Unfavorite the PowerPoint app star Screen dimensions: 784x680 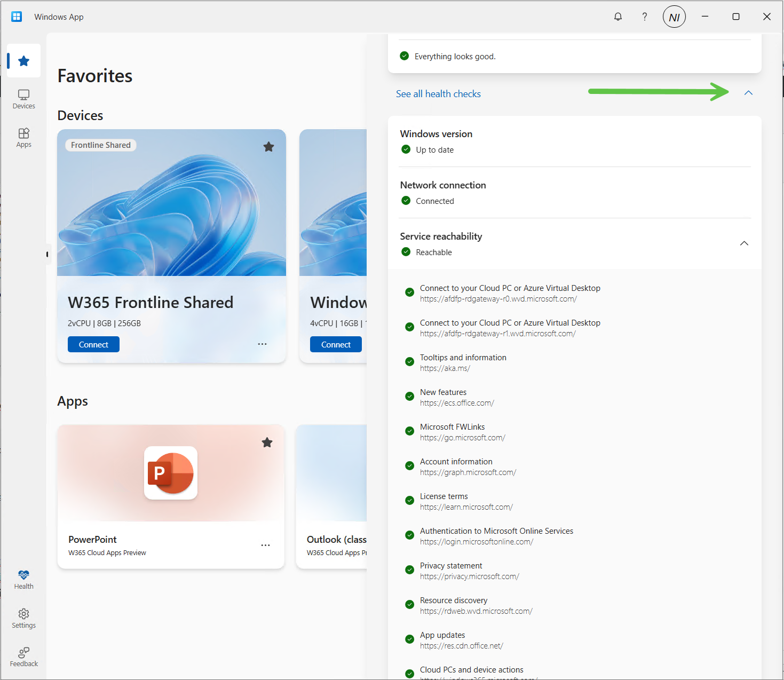[267, 442]
